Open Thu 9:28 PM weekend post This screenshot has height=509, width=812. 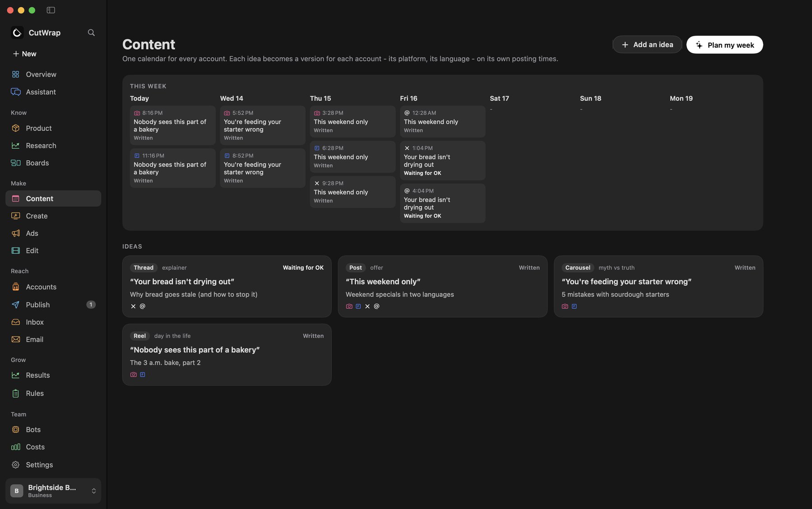coord(353,192)
